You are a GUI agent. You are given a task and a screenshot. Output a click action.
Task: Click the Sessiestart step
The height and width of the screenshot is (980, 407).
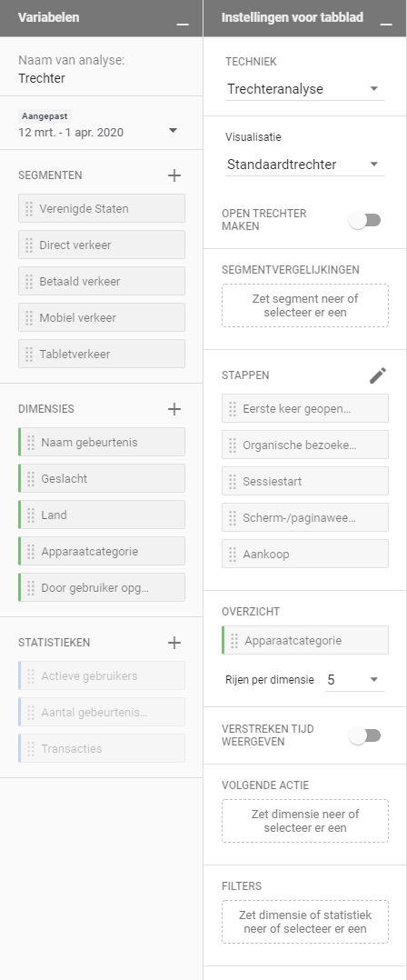(x=305, y=481)
